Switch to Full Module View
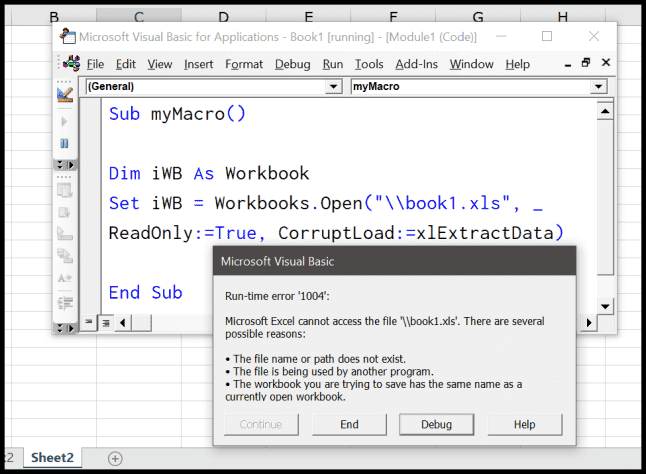 104,321
